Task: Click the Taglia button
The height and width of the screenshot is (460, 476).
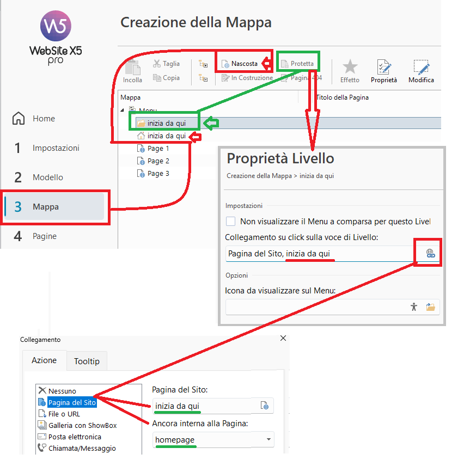Action: 166,64
